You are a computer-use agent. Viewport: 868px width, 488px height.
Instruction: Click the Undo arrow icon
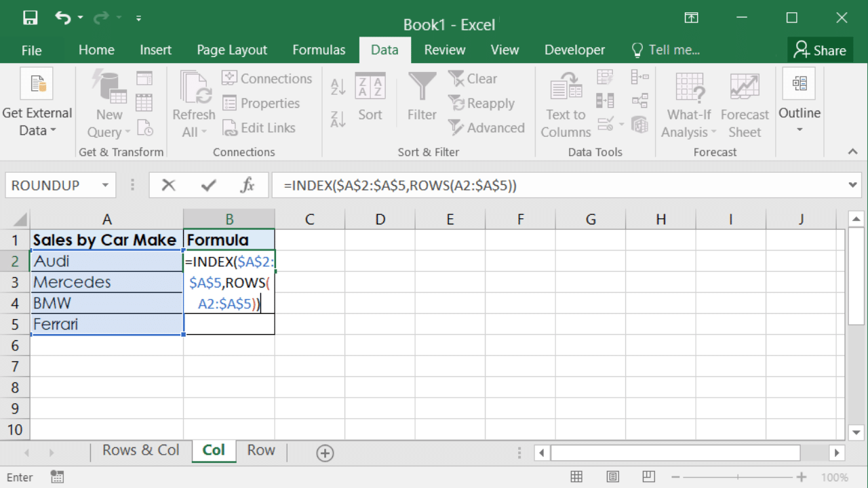coord(63,18)
